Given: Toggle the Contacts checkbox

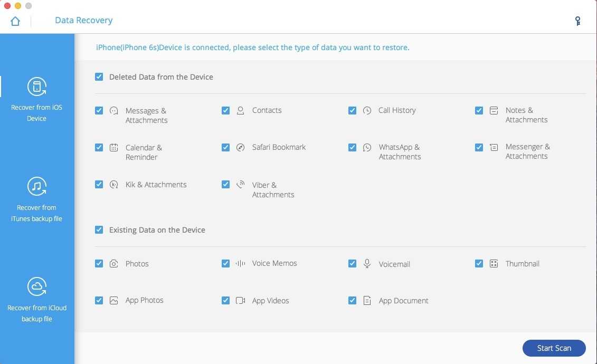Looking at the screenshot, I should 226,111.
